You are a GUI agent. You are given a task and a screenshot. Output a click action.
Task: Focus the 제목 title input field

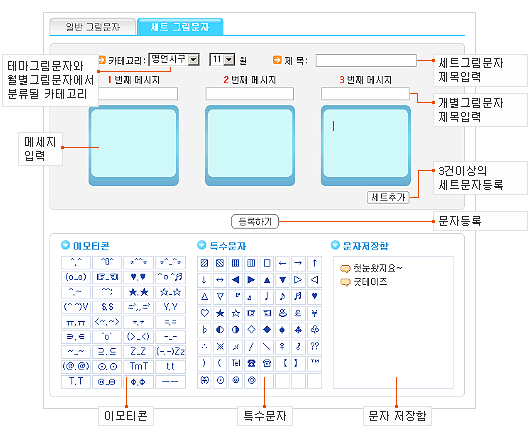[x=366, y=61]
